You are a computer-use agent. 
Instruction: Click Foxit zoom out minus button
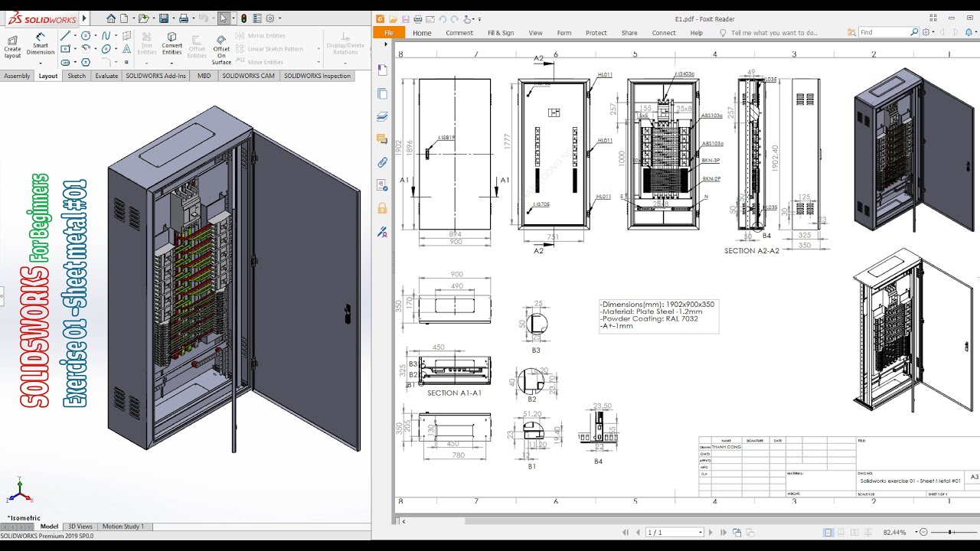pyautogui.click(x=923, y=532)
